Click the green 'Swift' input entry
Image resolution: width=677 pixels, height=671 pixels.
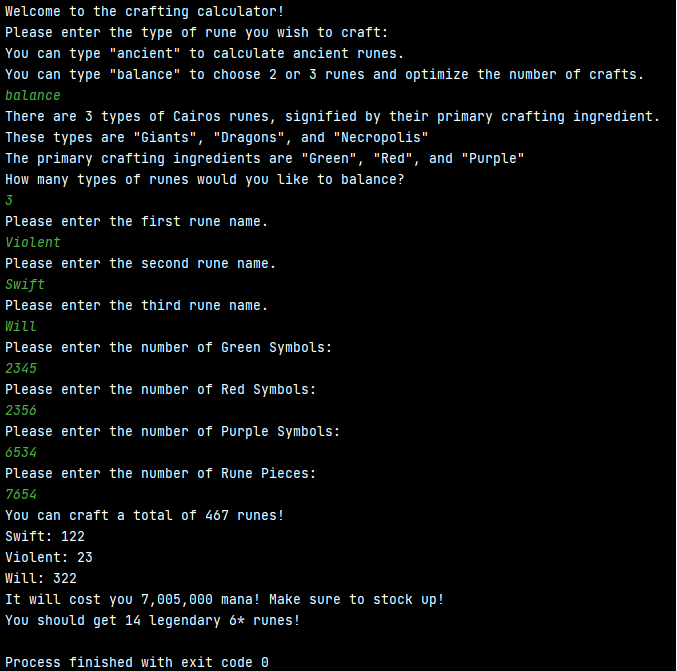pos(25,285)
